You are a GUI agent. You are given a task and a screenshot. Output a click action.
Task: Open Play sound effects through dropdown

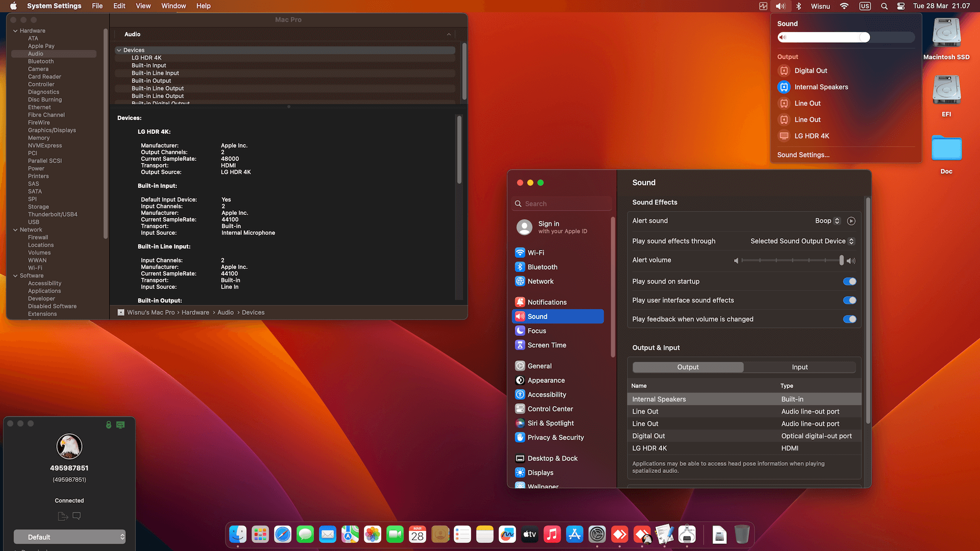point(802,241)
